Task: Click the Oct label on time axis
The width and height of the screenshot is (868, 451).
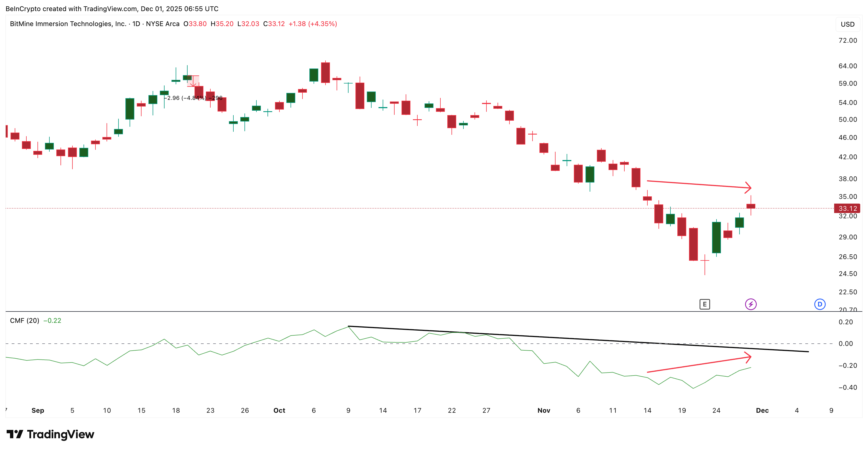Action: 279,410
